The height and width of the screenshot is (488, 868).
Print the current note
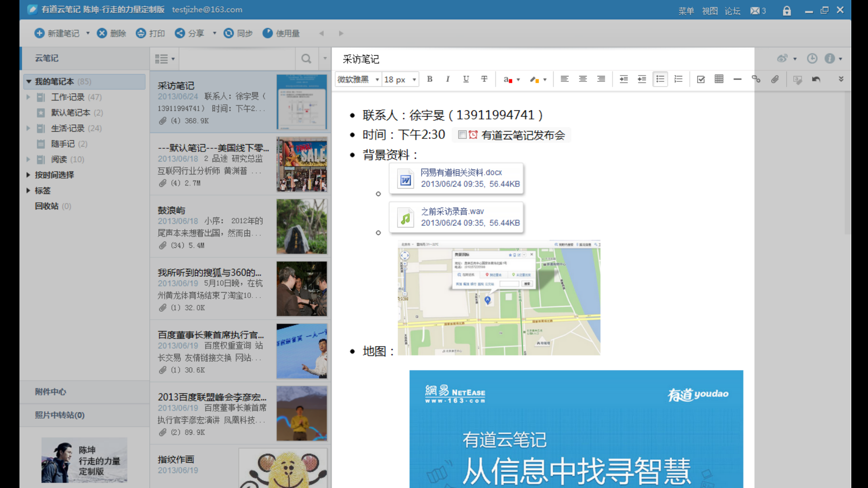[151, 33]
